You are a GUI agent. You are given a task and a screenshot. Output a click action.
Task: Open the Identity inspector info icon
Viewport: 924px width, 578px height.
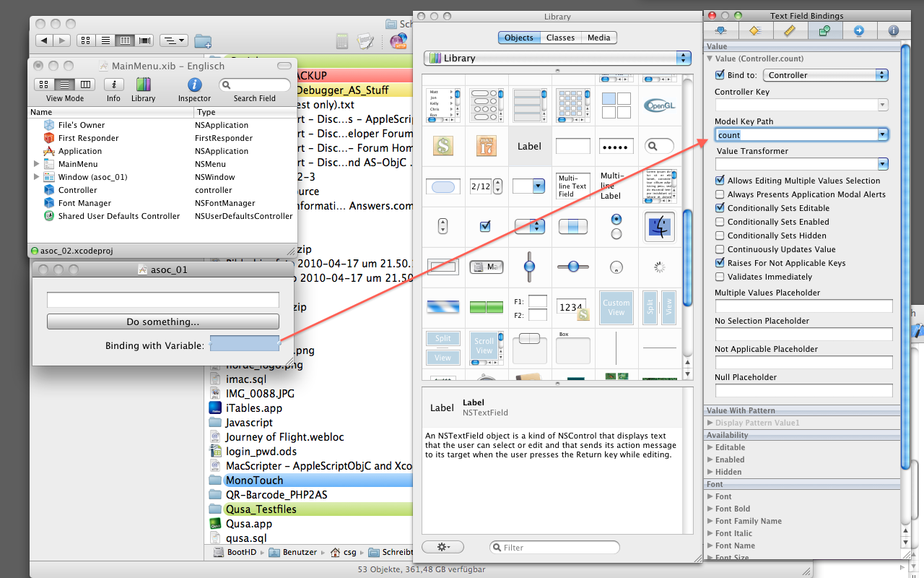893,30
